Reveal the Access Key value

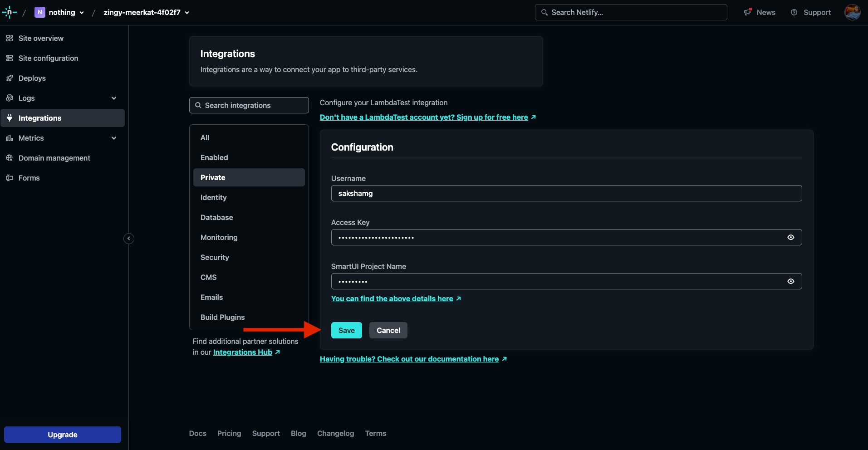tap(791, 237)
